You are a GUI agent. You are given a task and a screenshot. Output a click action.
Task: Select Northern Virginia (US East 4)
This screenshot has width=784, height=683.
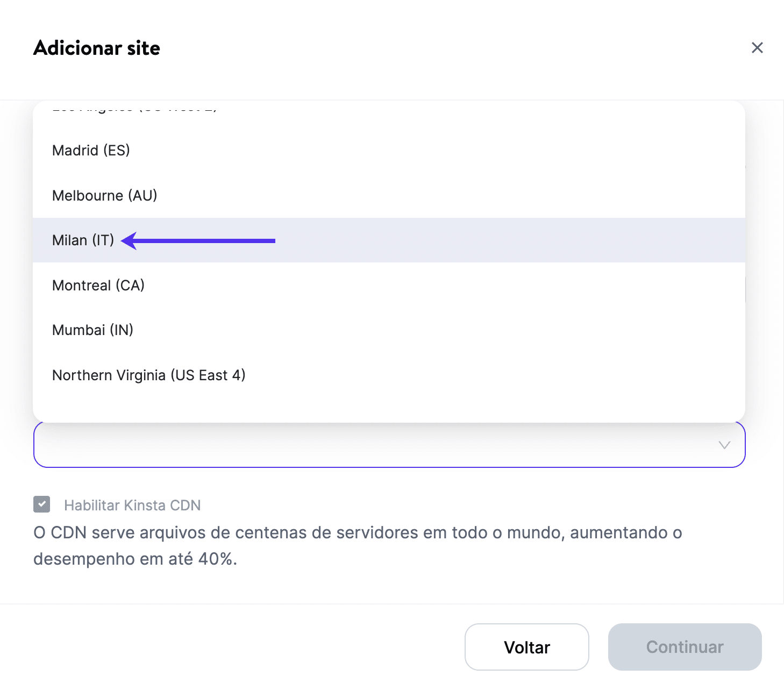[x=148, y=375]
